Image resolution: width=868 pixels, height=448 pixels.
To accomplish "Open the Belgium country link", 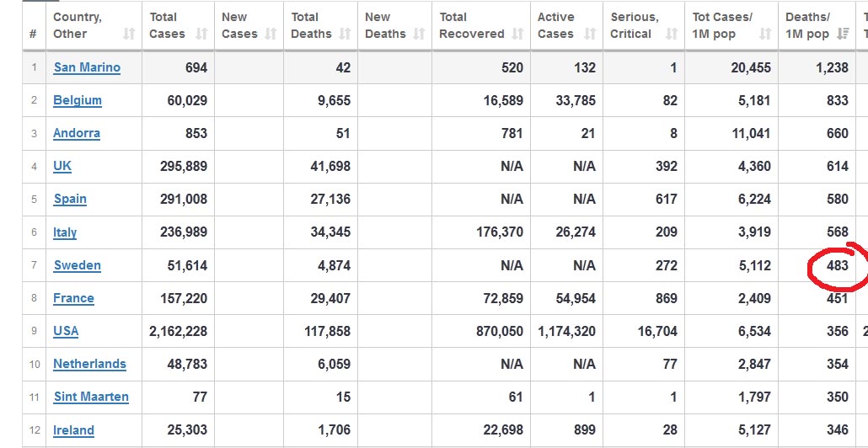I will 78,100.
